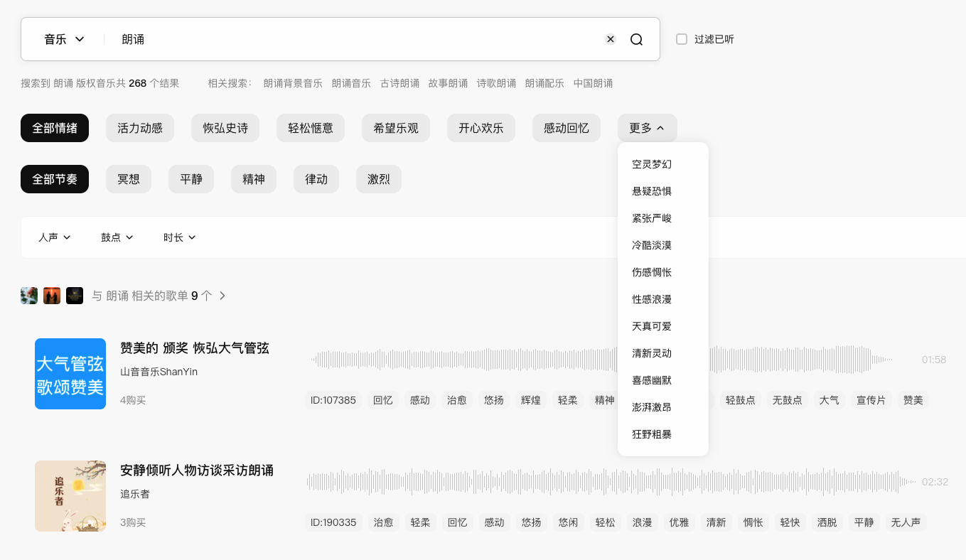Filter by 开心欢乐 mood
966x560 pixels.
tap(481, 128)
